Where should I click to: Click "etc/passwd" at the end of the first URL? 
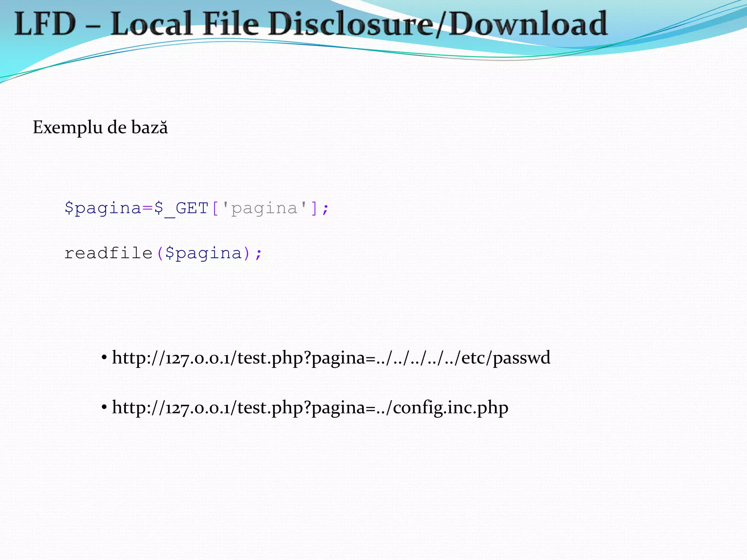506,358
